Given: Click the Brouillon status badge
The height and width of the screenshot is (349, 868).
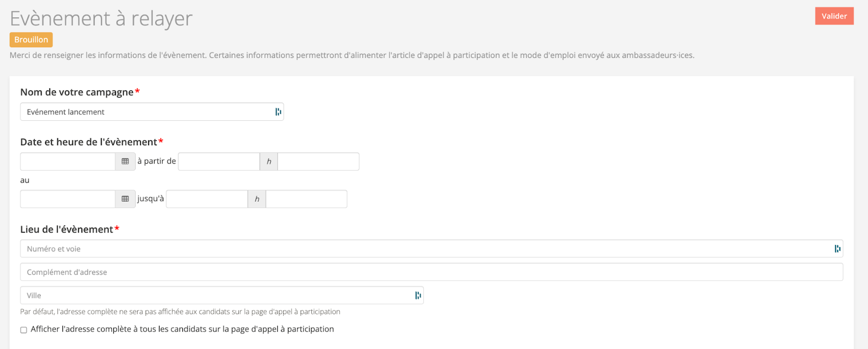Looking at the screenshot, I should click(x=31, y=40).
